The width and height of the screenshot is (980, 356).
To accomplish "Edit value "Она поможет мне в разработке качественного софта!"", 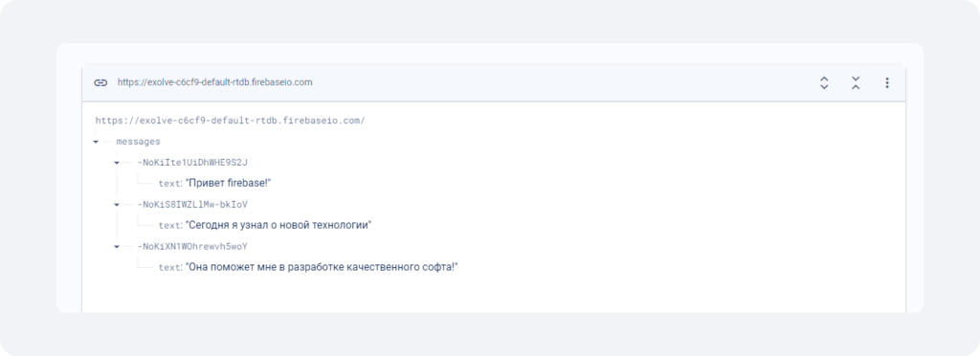I will pyautogui.click(x=322, y=267).
